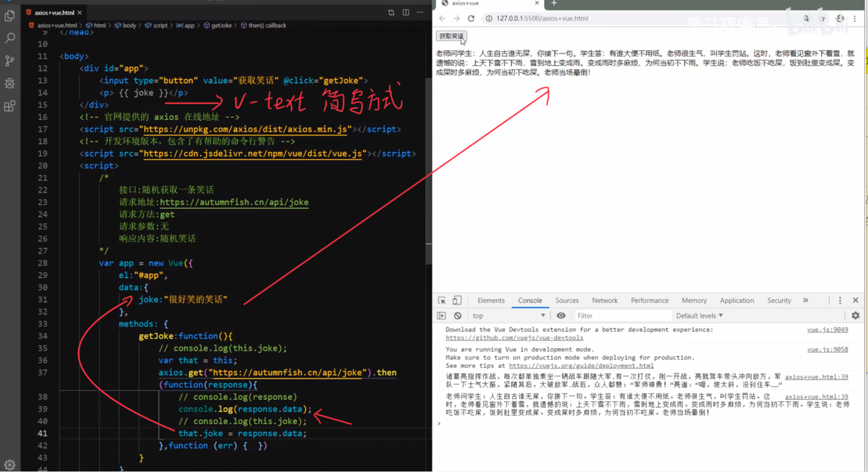Open the top JavaScript context dropdown
Image resolution: width=868 pixels, height=472 pixels.
pyautogui.click(x=508, y=316)
